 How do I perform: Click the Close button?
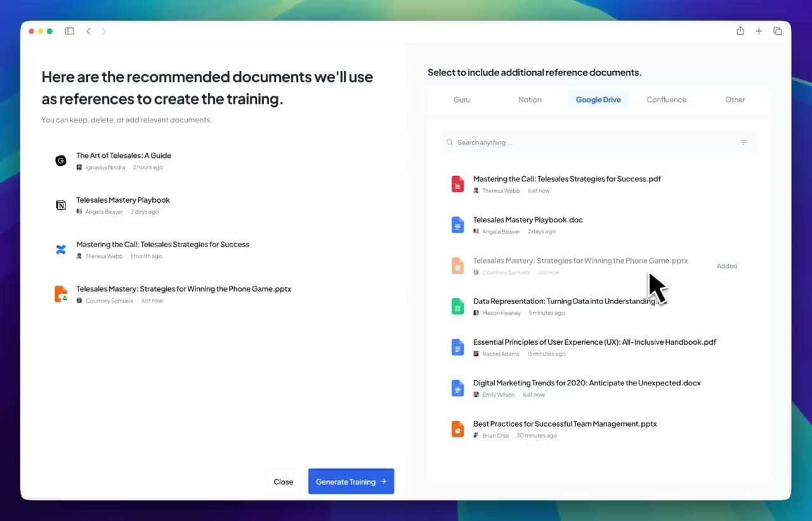pyautogui.click(x=284, y=482)
